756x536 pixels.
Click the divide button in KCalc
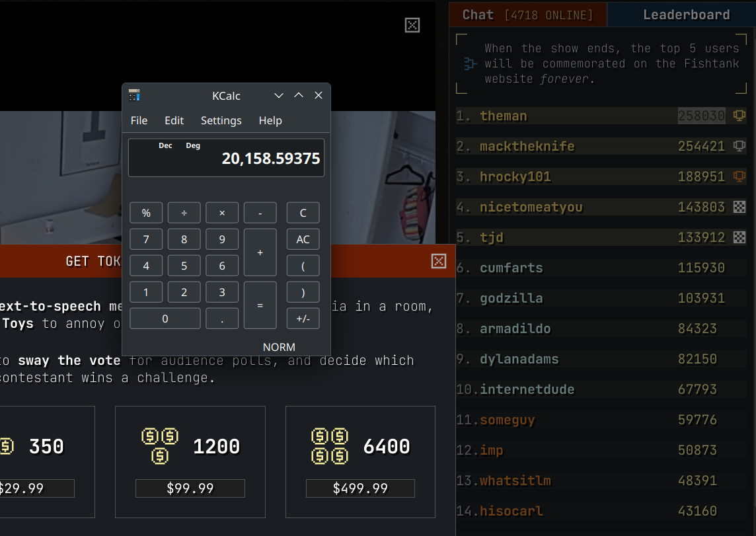point(184,213)
